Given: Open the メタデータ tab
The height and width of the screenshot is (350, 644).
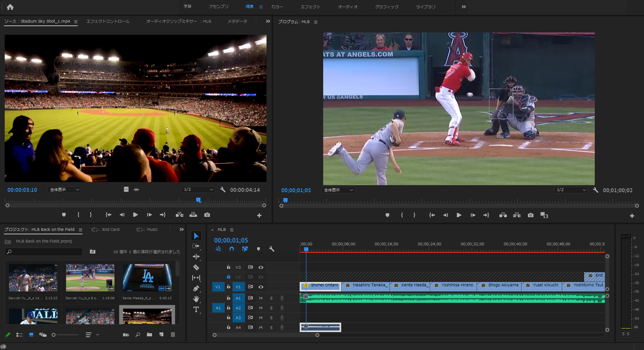Looking at the screenshot, I should click(x=237, y=21).
